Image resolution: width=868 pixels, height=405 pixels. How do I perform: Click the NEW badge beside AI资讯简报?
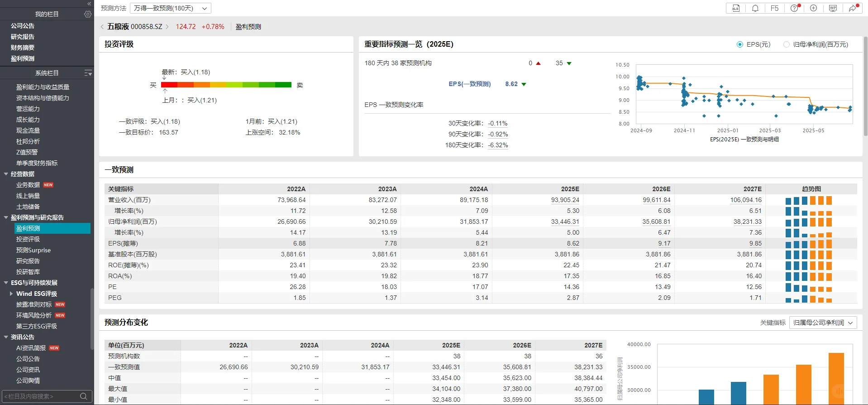click(54, 348)
